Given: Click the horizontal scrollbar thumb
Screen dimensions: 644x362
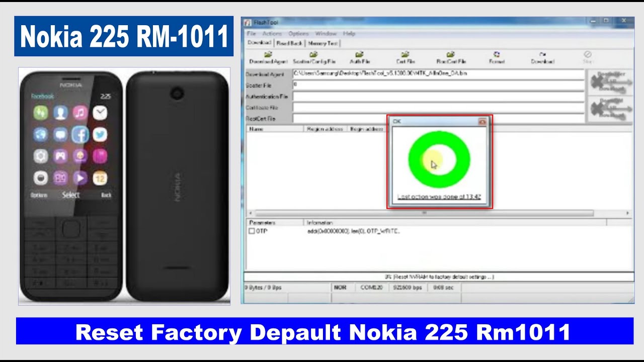Looking at the screenshot, I should [424, 213].
